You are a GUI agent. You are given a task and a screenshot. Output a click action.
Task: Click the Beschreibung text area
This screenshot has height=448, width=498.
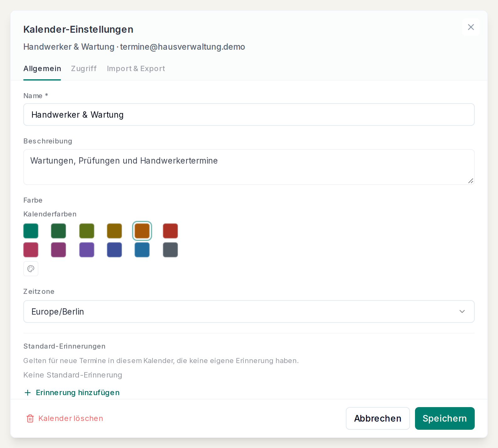tap(249, 167)
